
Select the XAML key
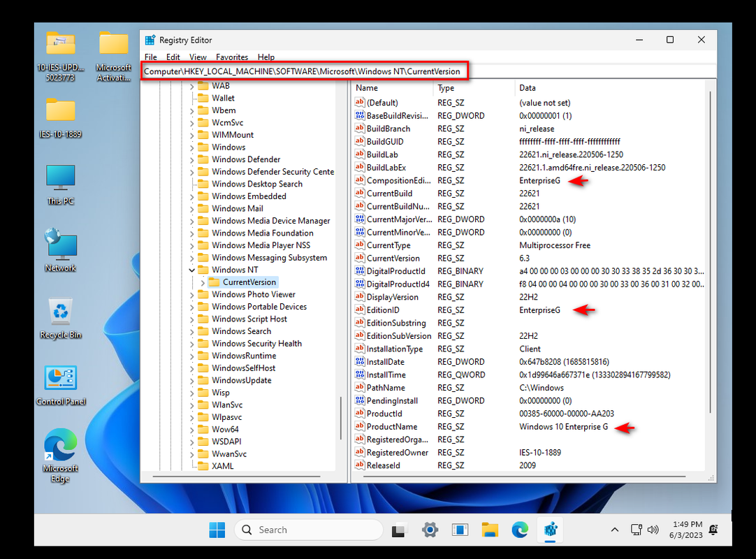[x=222, y=466]
